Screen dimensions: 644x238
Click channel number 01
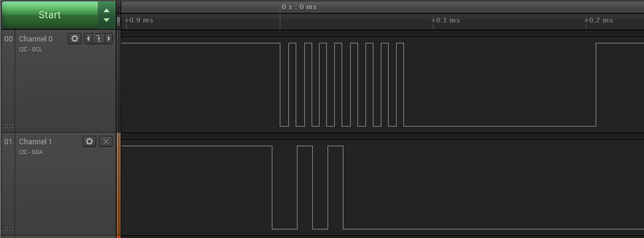8,142
